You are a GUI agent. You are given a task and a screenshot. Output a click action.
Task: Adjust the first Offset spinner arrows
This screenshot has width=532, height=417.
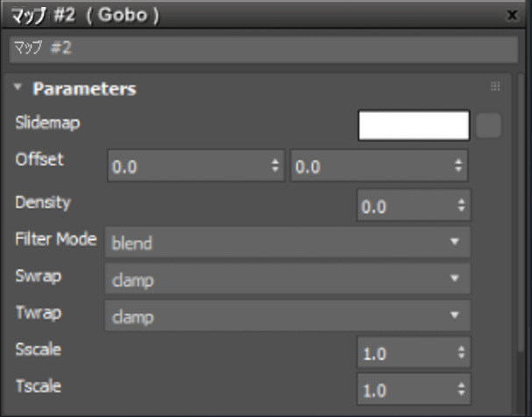(275, 166)
